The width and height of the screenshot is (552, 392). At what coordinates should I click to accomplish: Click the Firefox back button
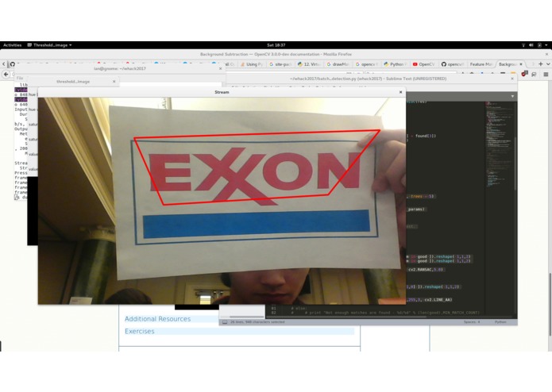pos(6,74)
